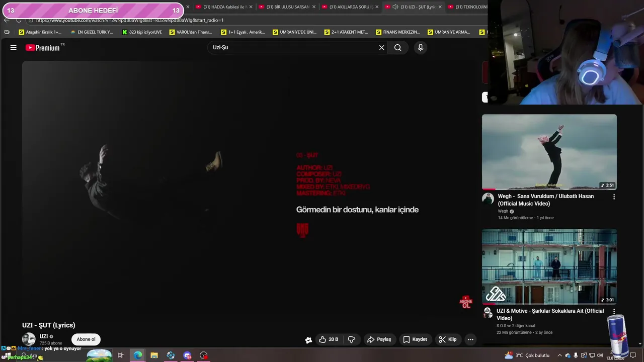644x362 pixels.
Task: Open 2+1 ATAKENT MET... bookmark
Action: pyautogui.click(x=346, y=32)
